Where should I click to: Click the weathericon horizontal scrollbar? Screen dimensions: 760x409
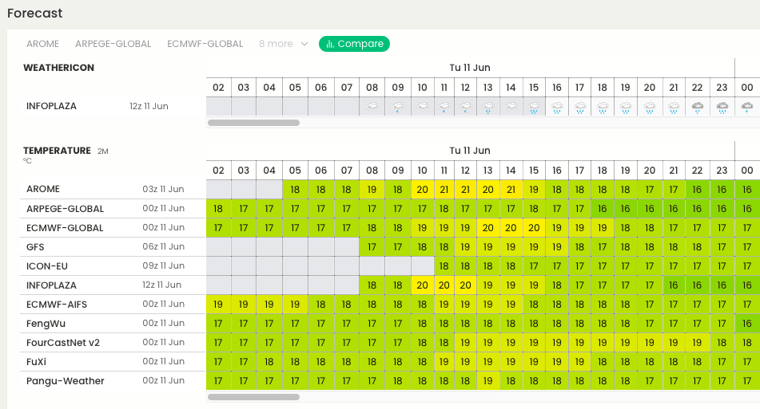click(x=253, y=123)
